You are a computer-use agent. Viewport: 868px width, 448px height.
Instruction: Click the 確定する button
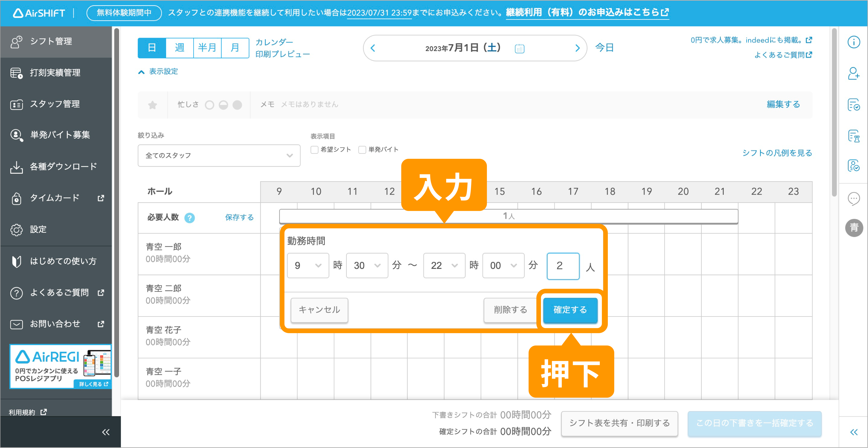click(x=570, y=310)
